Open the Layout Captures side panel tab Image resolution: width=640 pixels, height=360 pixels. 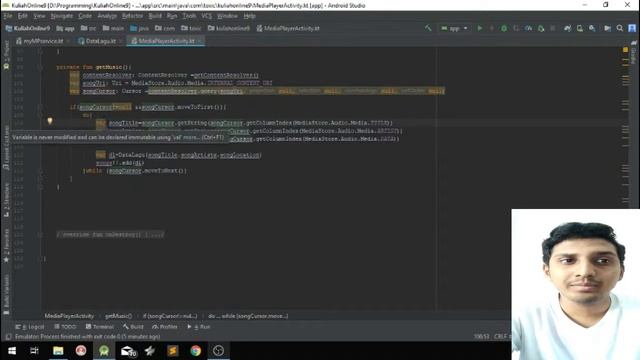click(x=6, y=147)
